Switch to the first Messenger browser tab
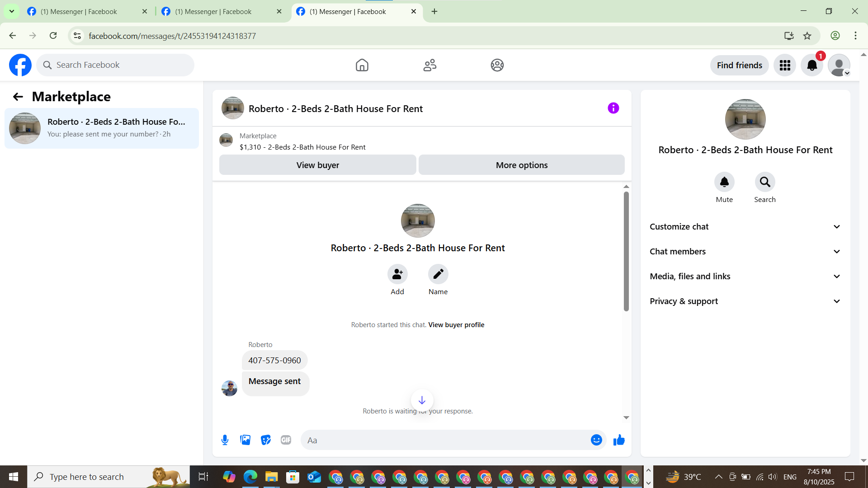 pyautogui.click(x=79, y=12)
